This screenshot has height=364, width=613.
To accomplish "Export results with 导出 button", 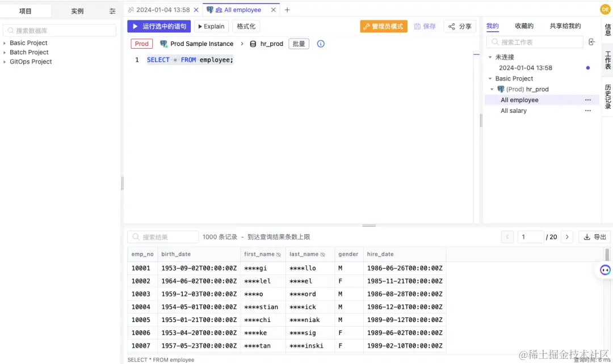I will pyautogui.click(x=594, y=236).
